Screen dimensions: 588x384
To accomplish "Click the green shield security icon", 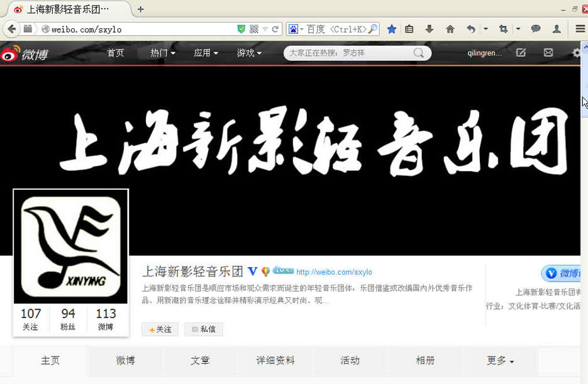I will tap(241, 29).
